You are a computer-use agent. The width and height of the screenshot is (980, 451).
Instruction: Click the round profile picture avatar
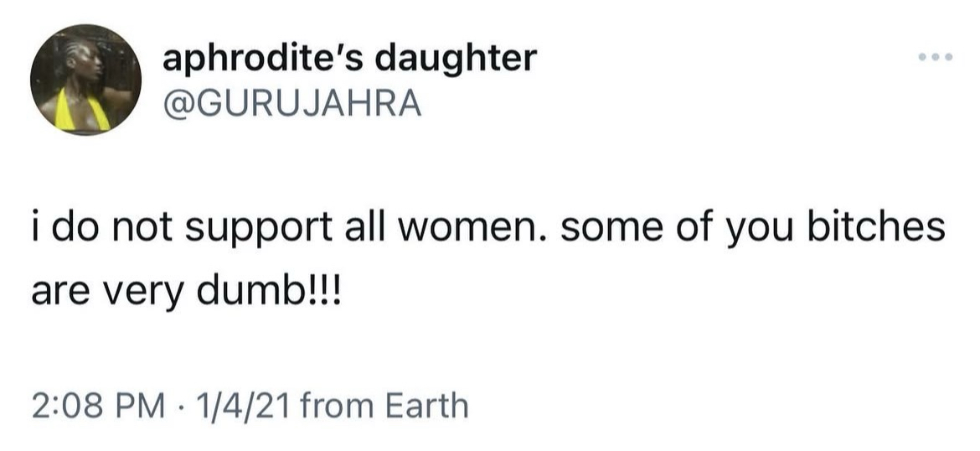tap(85, 80)
